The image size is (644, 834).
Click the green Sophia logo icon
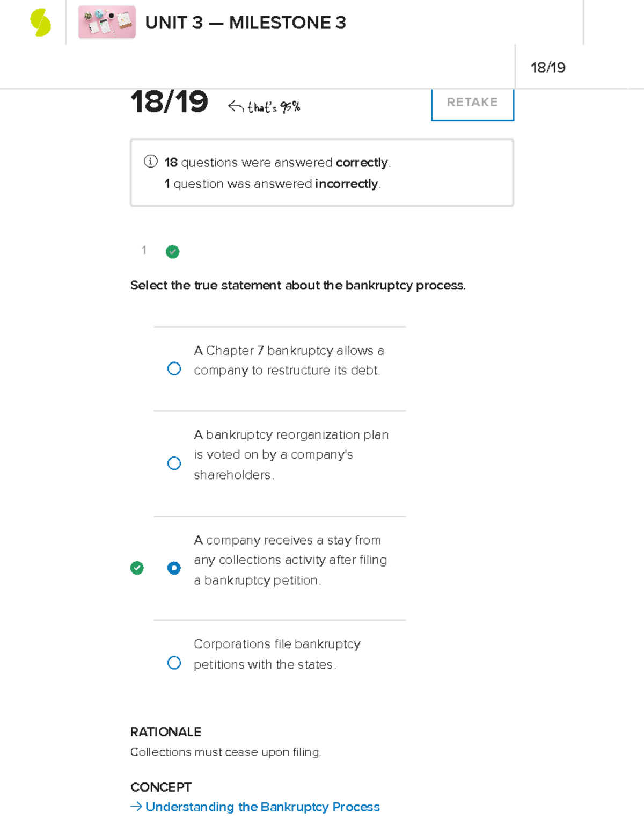(40, 23)
